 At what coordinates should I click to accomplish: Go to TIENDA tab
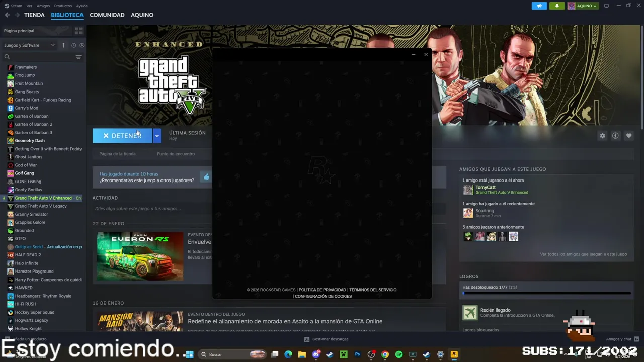(34, 15)
